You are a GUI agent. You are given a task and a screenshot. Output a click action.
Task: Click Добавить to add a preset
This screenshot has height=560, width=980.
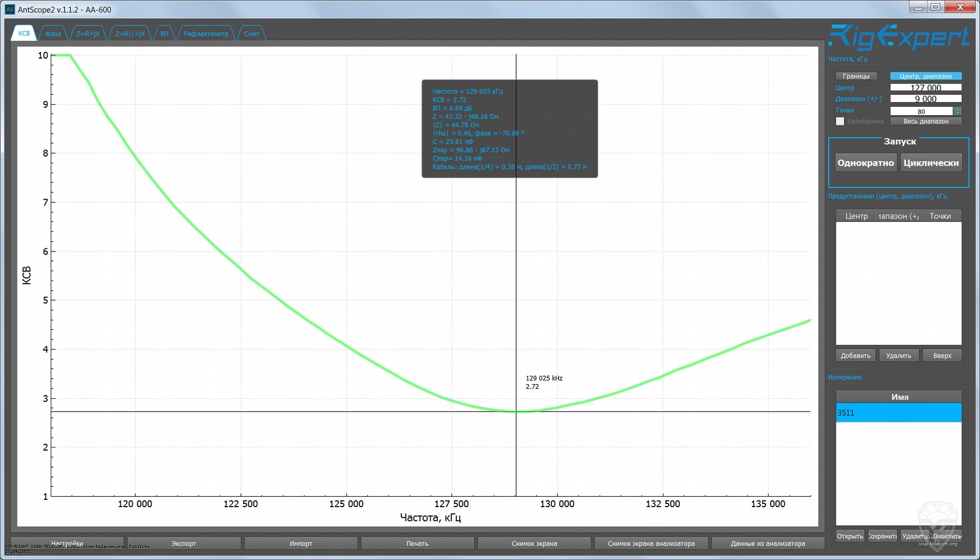855,356
